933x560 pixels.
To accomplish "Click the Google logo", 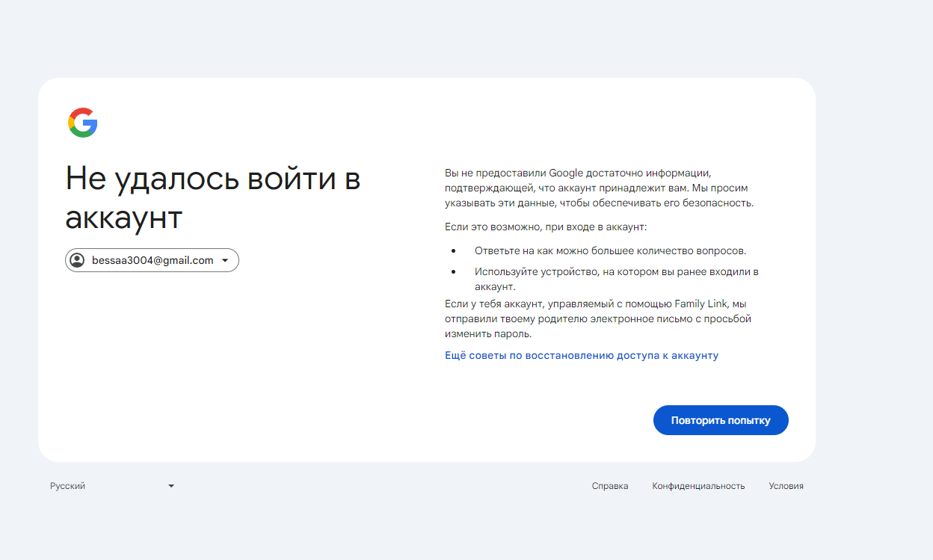I will [x=83, y=123].
